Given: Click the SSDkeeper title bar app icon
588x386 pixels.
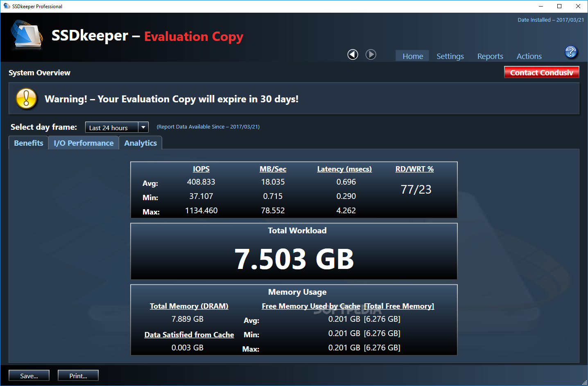Looking at the screenshot, I should point(7,6).
